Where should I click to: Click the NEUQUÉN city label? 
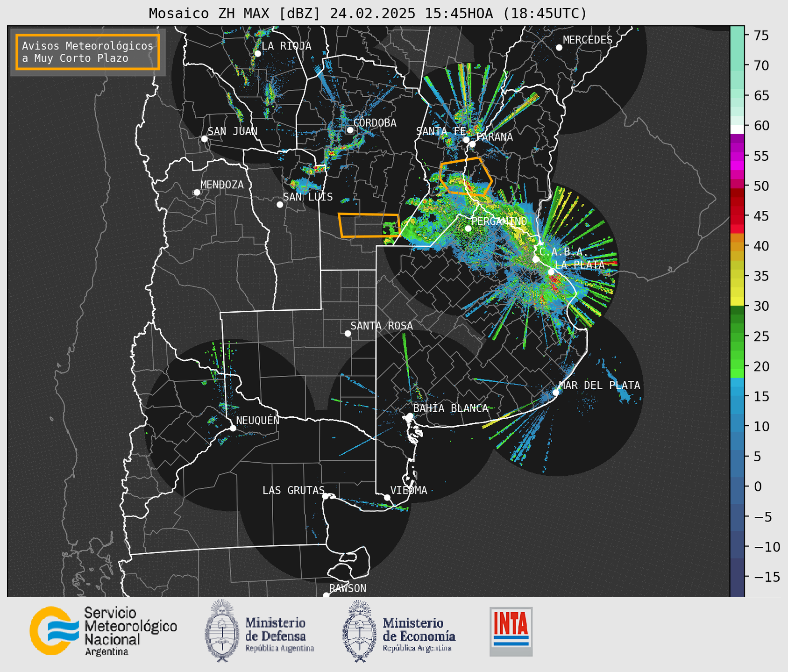point(257,420)
